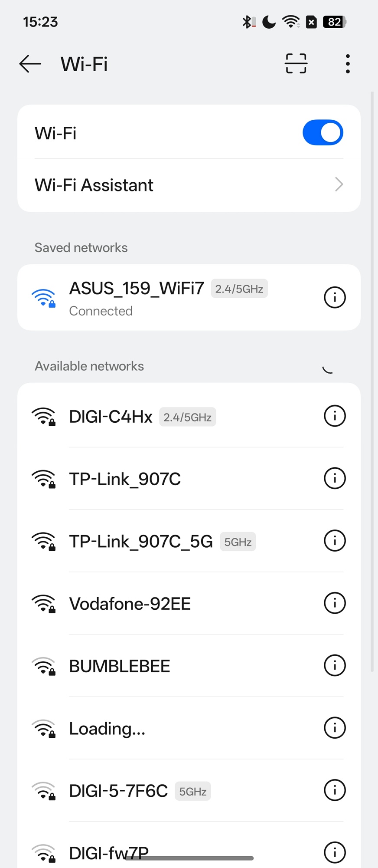Connect to the DIGI-C4Hx network
Image resolution: width=378 pixels, height=868 pixels.
point(111,417)
